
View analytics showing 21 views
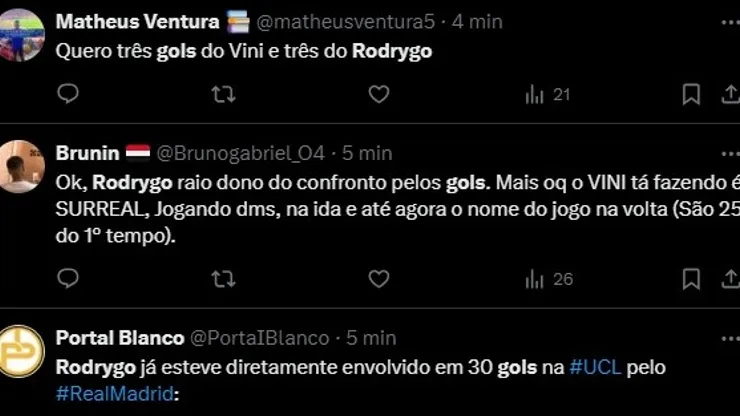click(547, 94)
